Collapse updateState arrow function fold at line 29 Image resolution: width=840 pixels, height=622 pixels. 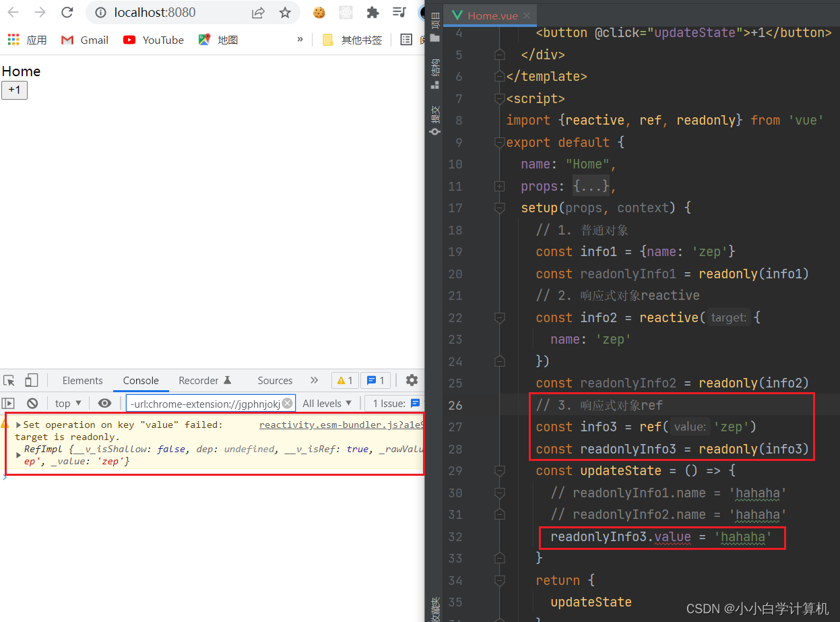[x=499, y=471]
